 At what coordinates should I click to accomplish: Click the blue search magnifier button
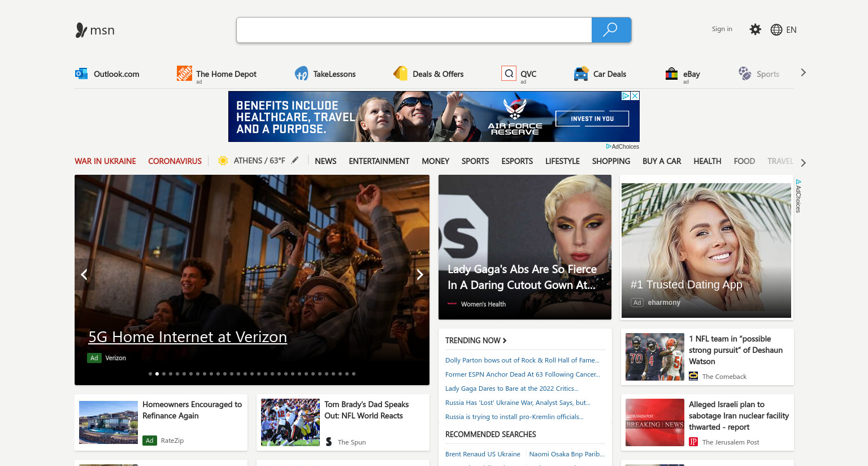tap(611, 30)
